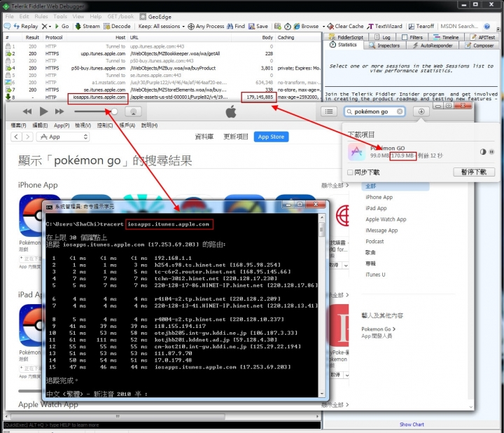Click the Save sessions toolbar button
504x433 pixels.
click(x=258, y=26)
